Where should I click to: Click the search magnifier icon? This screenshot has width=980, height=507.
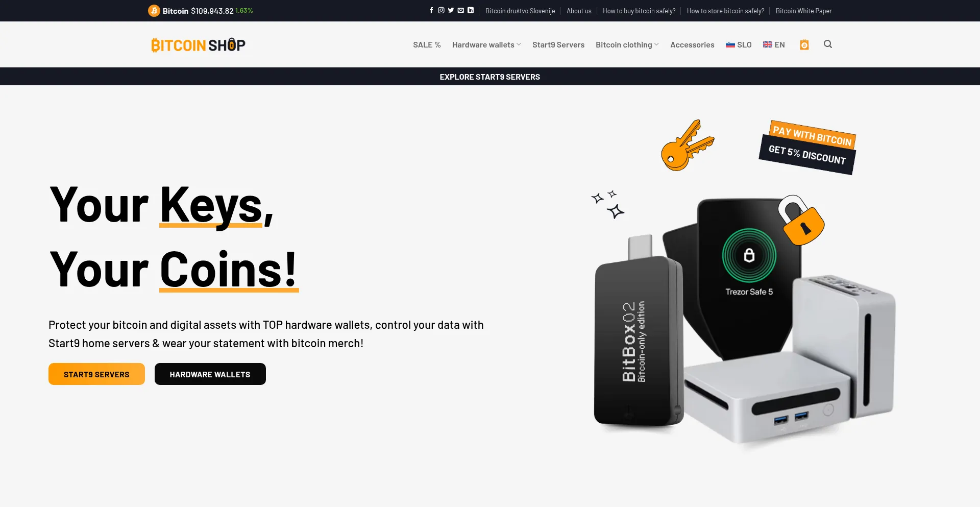click(828, 44)
